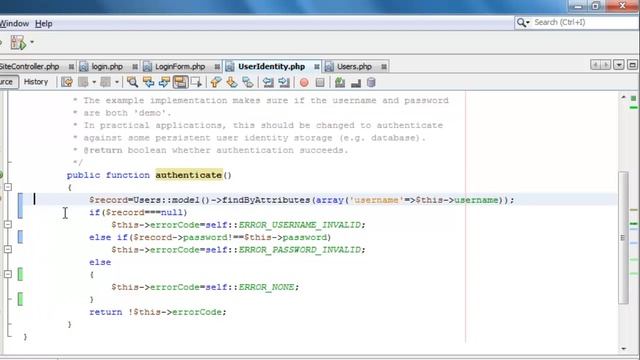The image size is (640, 360).
Task: Switch to History view button
Action: (36, 82)
